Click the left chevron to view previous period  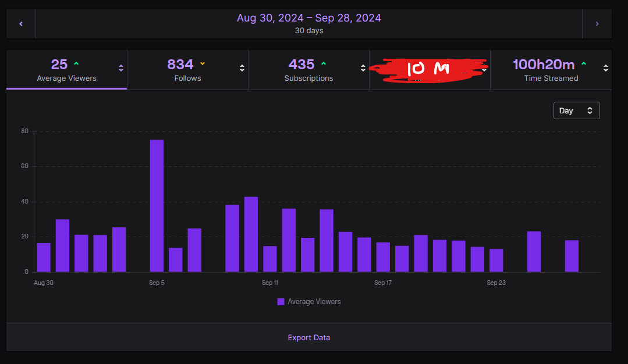[21, 23]
